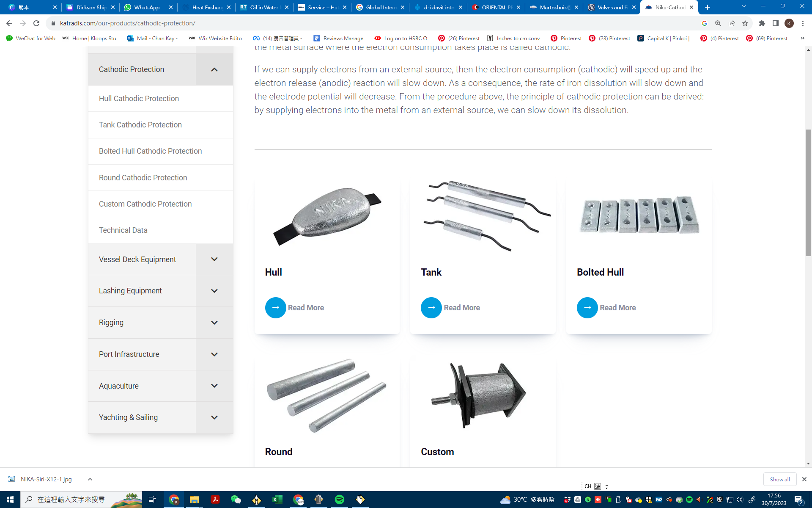
Task: Expand the Lashing Equipment section
Action: click(x=214, y=291)
